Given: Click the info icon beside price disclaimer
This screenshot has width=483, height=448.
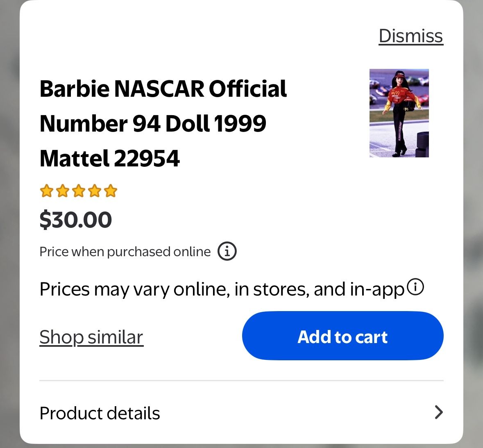Looking at the screenshot, I should point(227,251).
